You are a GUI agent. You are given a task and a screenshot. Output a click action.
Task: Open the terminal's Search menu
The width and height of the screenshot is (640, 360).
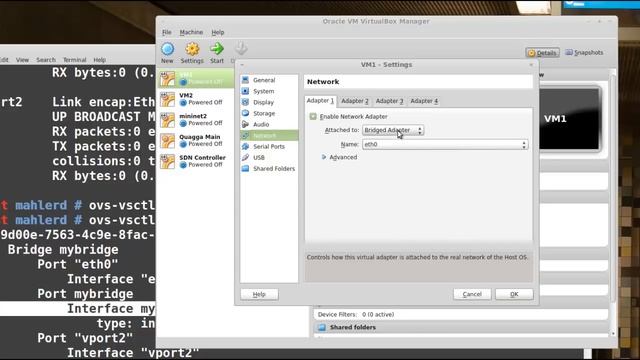tap(46, 60)
